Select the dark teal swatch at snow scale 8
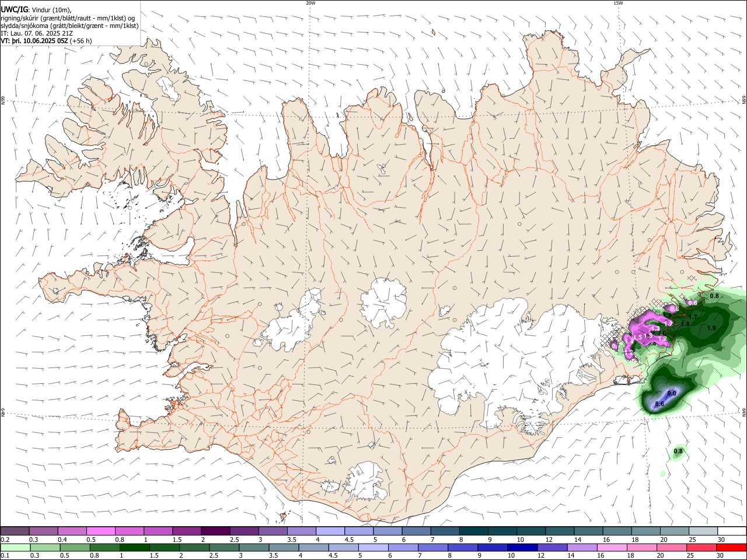Screen dimensions: 747x560 point(474,531)
